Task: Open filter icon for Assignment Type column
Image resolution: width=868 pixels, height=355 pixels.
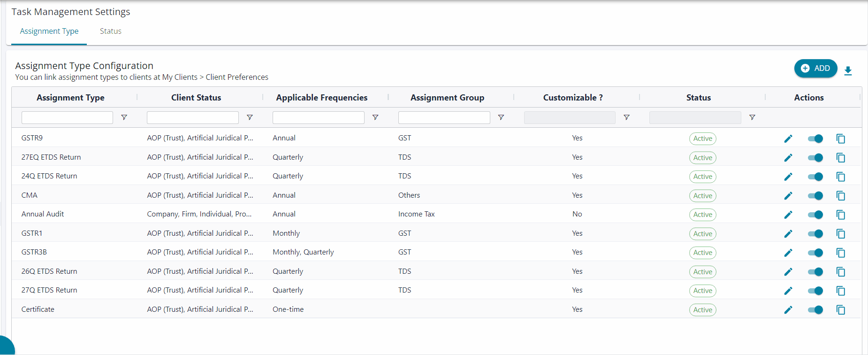Action: click(124, 117)
